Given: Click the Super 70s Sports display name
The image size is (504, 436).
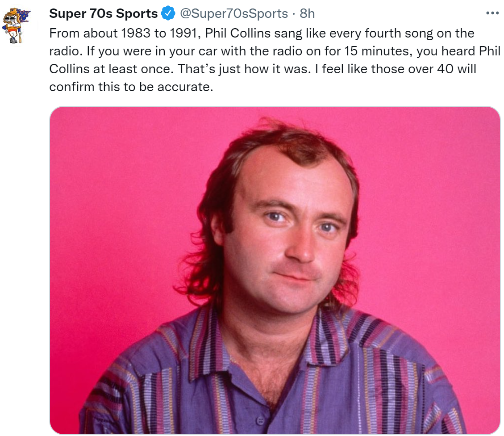Looking at the screenshot, I should point(103,13).
